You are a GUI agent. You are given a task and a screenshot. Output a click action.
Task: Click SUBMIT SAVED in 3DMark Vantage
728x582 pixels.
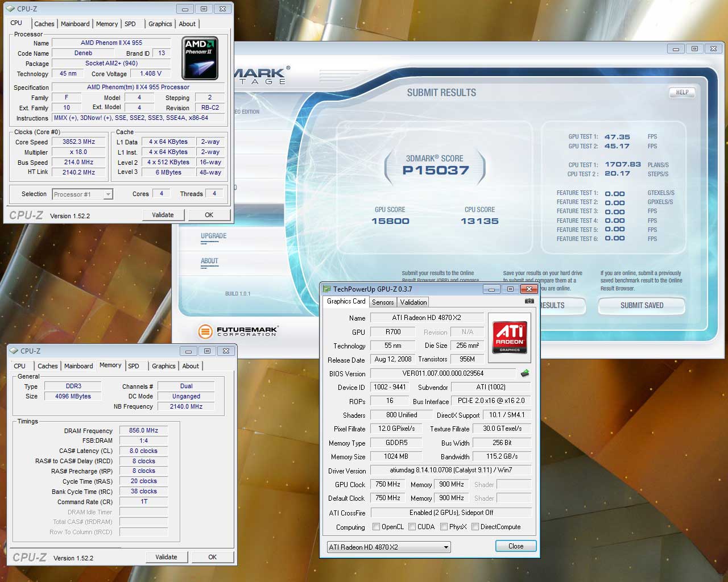[x=642, y=306]
